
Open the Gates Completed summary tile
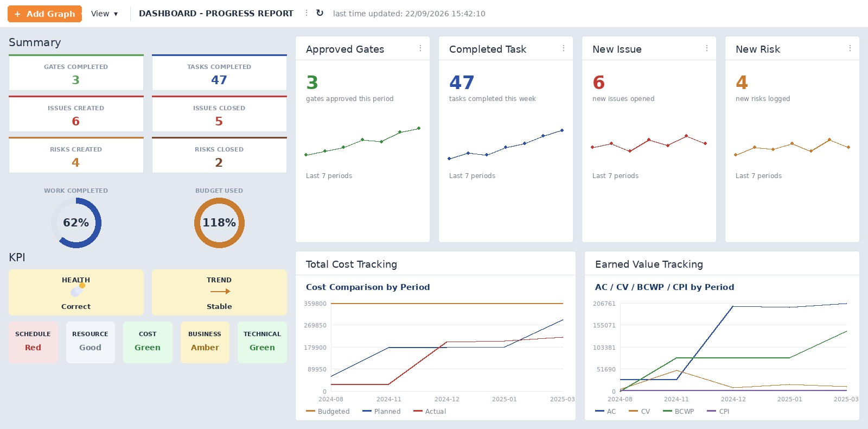pos(76,72)
